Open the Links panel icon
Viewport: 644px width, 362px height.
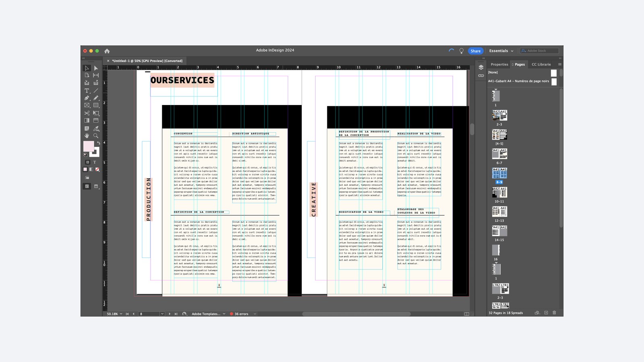[x=481, y=76]
